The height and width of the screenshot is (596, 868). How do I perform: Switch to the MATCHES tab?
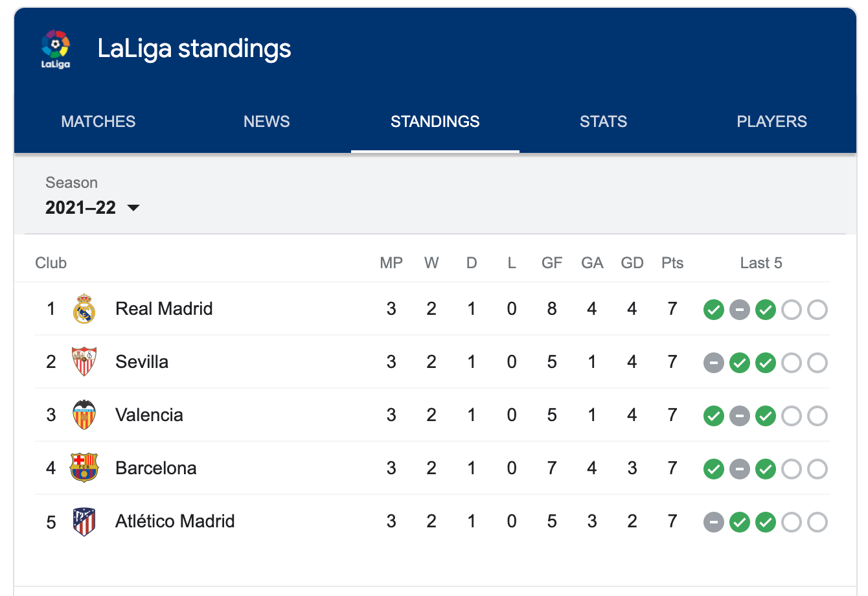pos(98,121)
